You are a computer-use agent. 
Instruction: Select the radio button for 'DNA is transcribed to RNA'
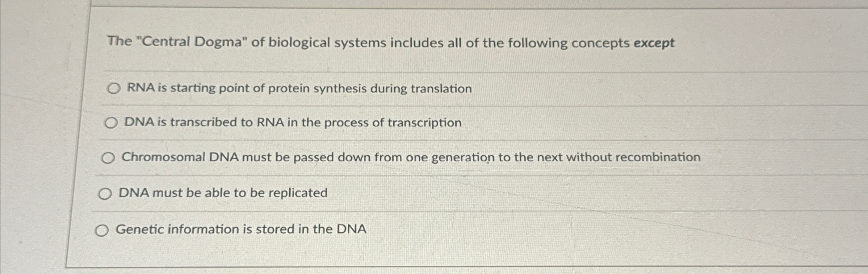(x=111, y=122)
